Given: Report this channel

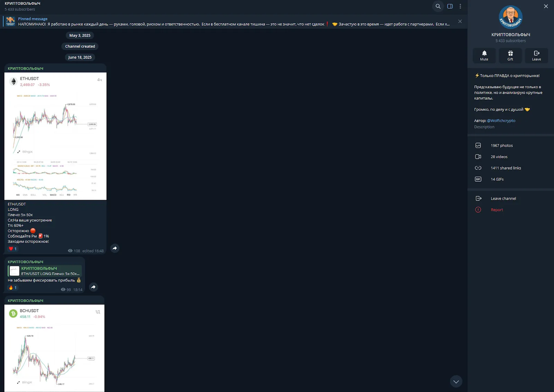Looking at the screenshot, I should coord(511,210).
